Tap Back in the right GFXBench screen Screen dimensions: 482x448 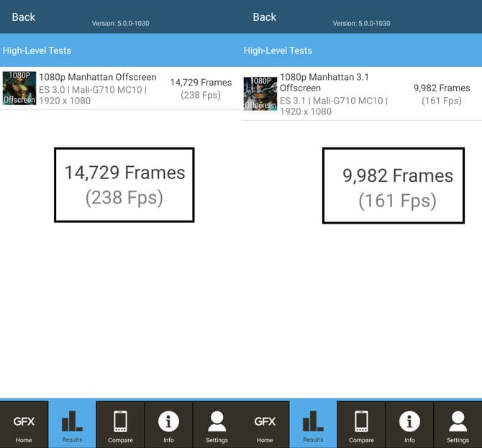[x=264, y=17]
